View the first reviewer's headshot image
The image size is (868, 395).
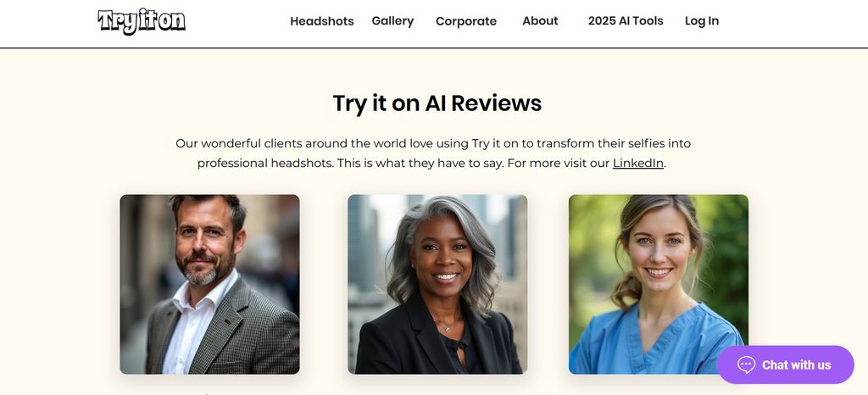210,284
